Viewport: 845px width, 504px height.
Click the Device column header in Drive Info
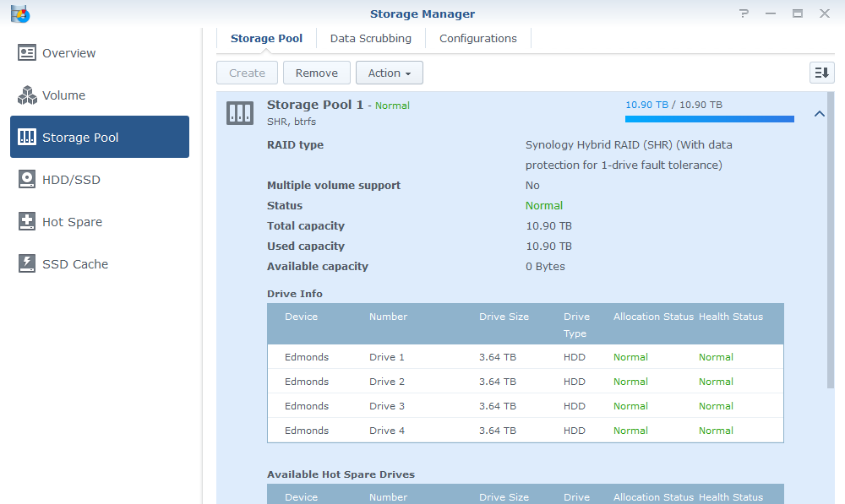click(x=302, y=317)
